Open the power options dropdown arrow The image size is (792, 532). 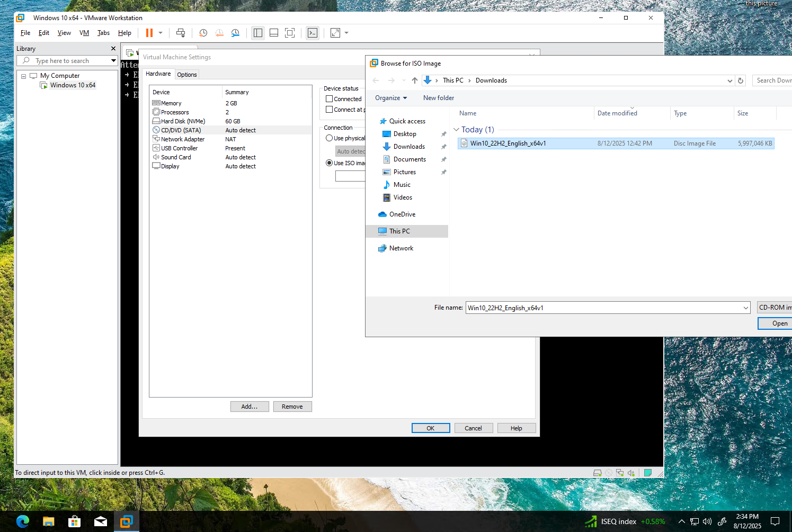click(161, 33)
